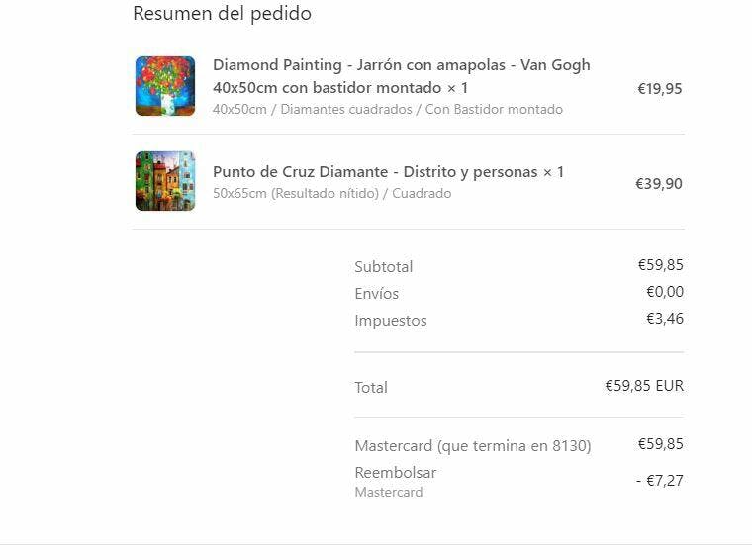Click the Reembolsar refund label
Screen dimensions: 752x560
click(396, 473)
